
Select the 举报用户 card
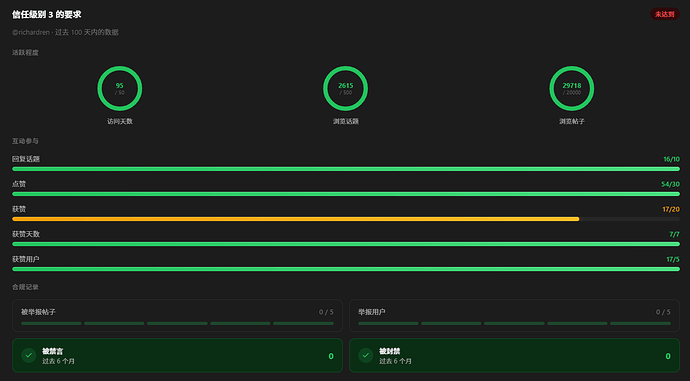514,315
